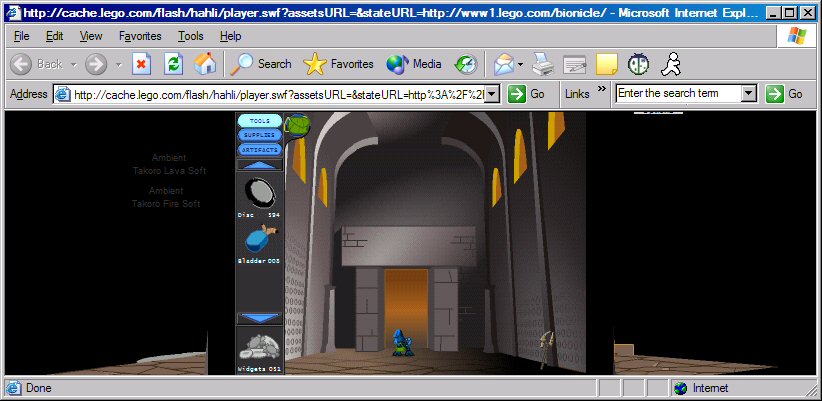Click the inventory up arrow

click(x=260, y=165)
